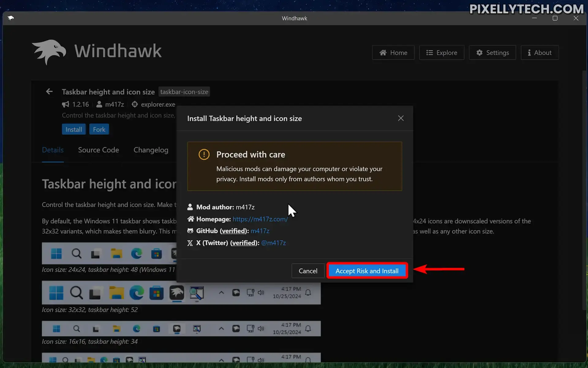Screen dimensions: 588x368
Task: Click the GitHub cat icon
Action: click(190, 231)
